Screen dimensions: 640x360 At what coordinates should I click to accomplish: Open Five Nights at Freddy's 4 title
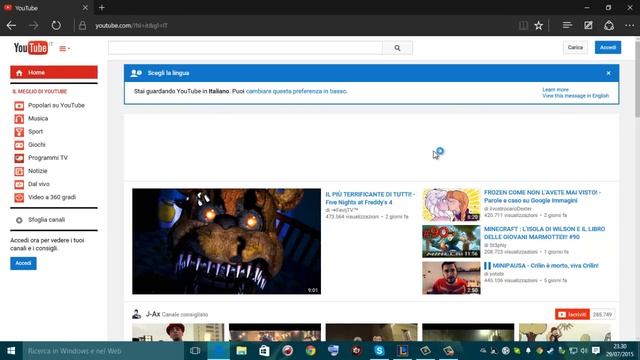point(370,198)
